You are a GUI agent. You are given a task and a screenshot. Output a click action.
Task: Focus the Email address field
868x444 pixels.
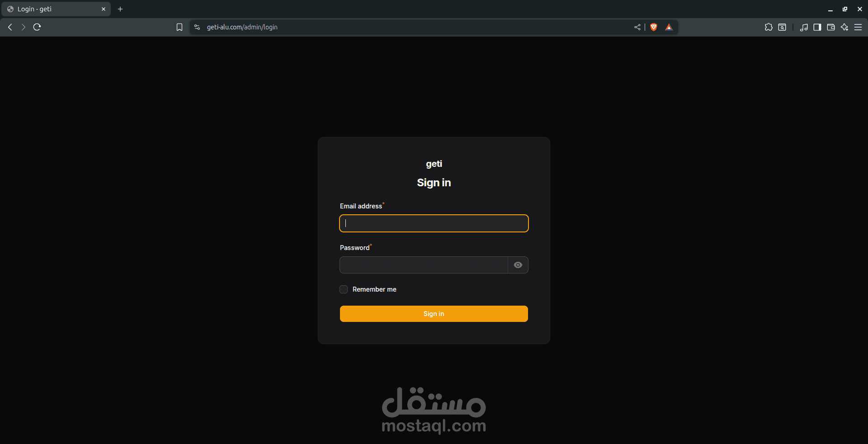coord(434,223)
